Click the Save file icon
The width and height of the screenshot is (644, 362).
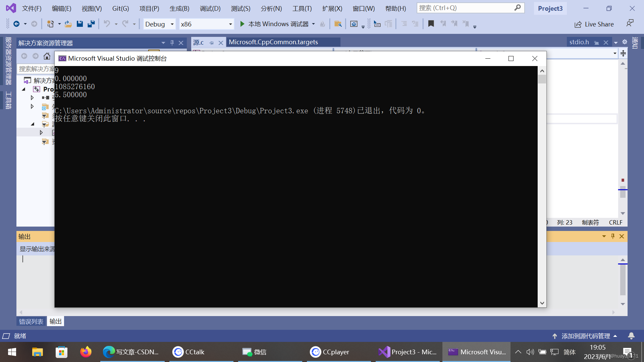(79, 24)
